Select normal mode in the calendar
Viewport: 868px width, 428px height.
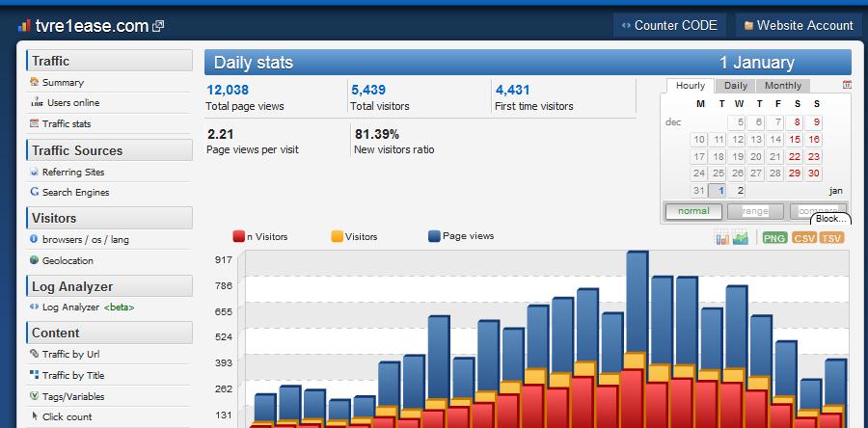pos(693,211)
